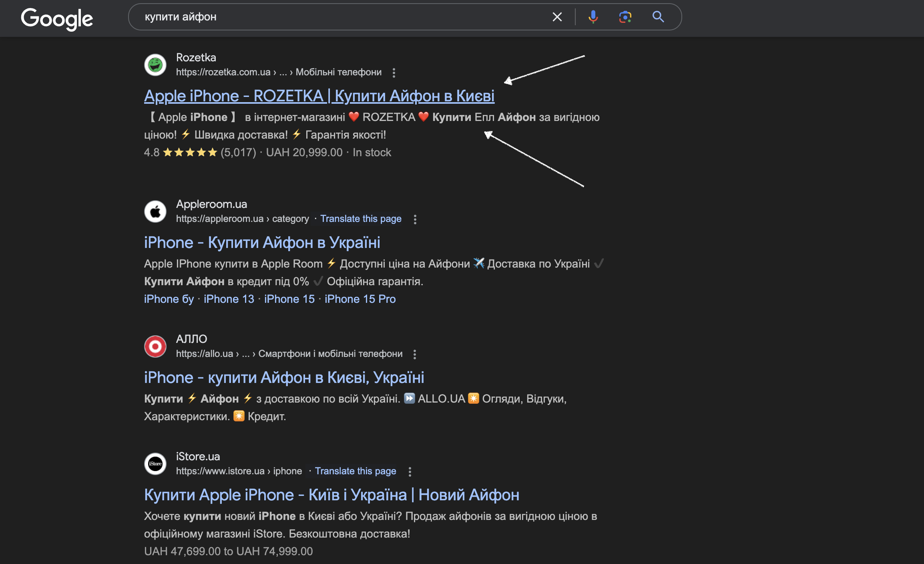Screen dimensions: 924x564
Task: Open the iPhone бу sitelink
Action: [x=169, y=299]
